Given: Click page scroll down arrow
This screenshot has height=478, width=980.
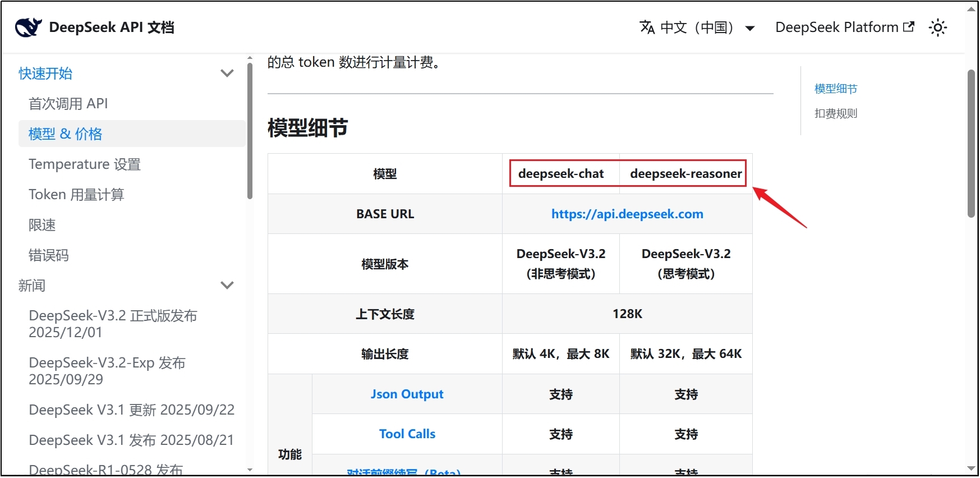Looking at the screenshot, I should pyautogui.click(x=972, y=468).
